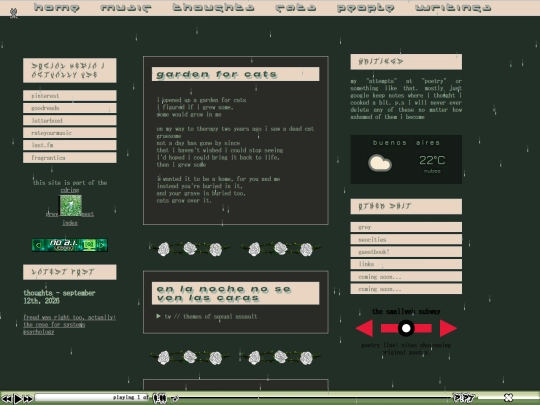This screenshot has width=540, height=405.
Task: Open the 'neocities' sidebar button
Action: point(406,239)
